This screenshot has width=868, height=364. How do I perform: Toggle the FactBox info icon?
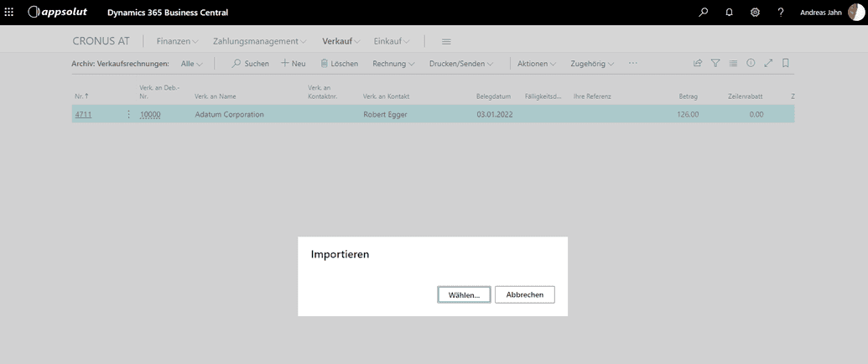coord(751,63)
